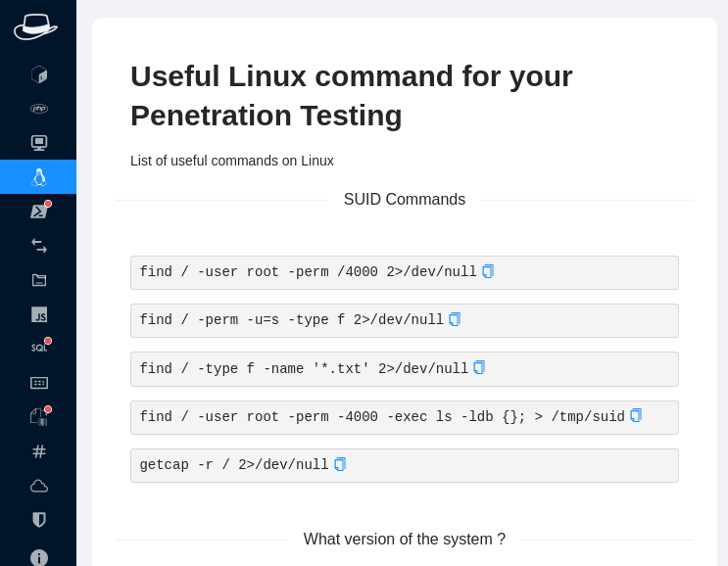This screenshot has width=728, height=566.
Task: Copy the command writing to /tmp/suid
Action: pyautogui.click(x=636, y=415)
